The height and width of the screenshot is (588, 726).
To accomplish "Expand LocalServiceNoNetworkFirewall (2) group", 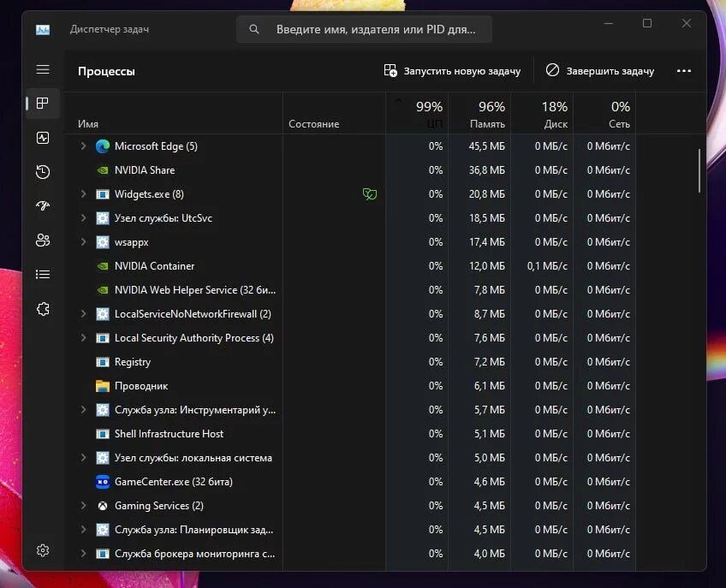I will pyautogui.click(x=83, y=313).
